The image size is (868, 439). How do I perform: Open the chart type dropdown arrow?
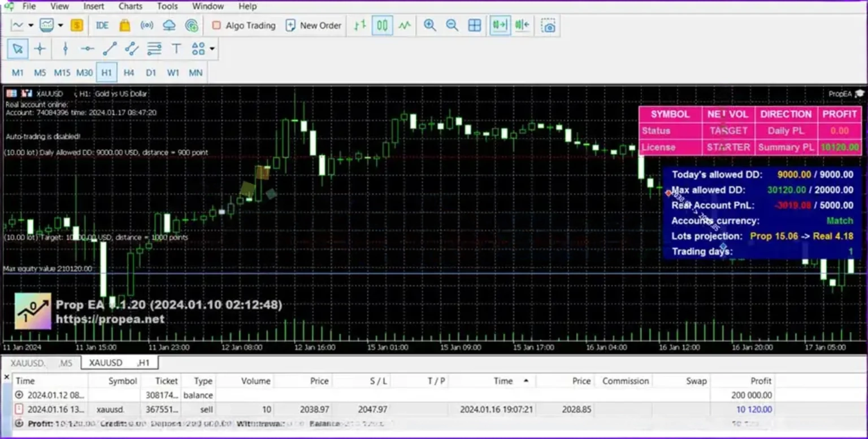point(31,25)
